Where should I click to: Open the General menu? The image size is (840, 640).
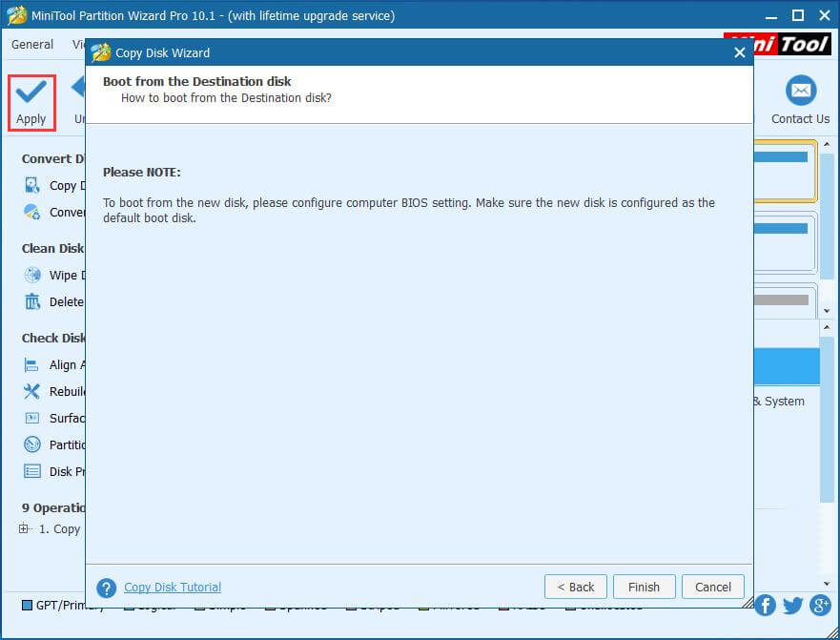(31, 44)
